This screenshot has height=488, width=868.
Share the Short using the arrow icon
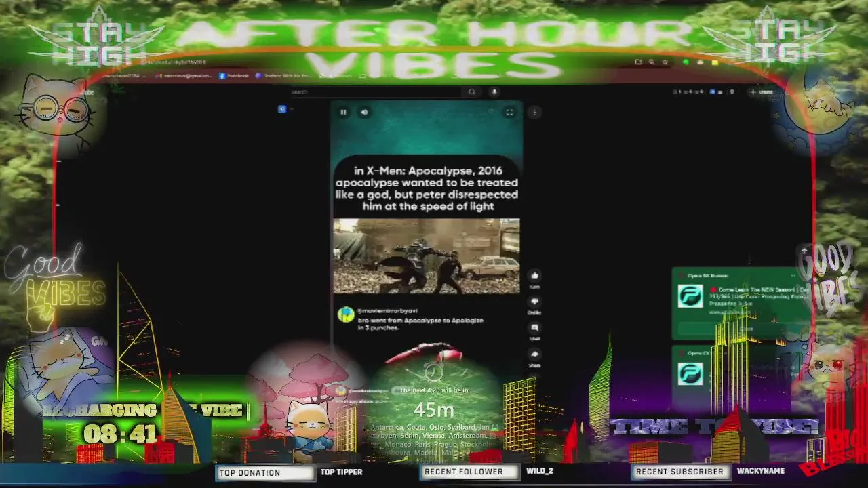(x=534, y=354)
